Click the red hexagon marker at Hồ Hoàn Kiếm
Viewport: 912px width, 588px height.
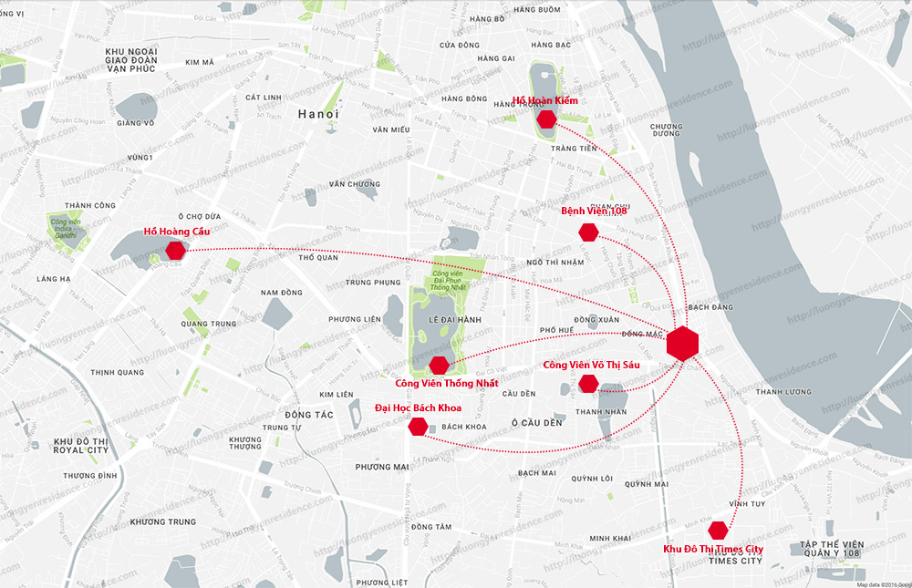(546, 119)
